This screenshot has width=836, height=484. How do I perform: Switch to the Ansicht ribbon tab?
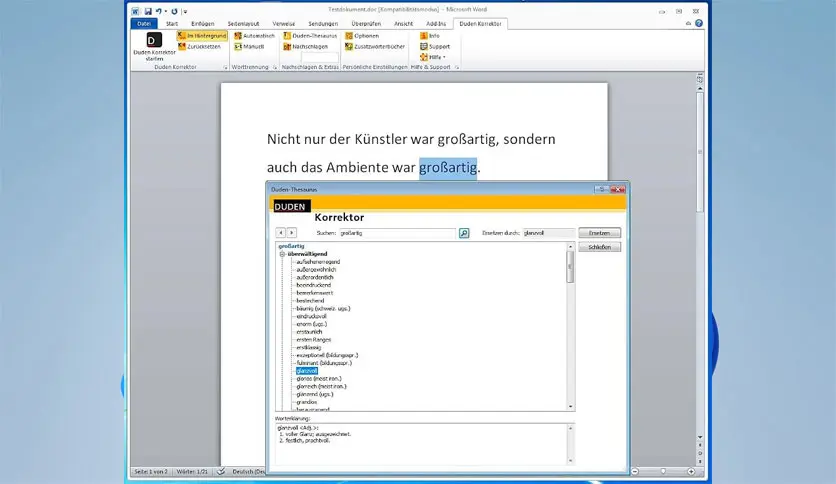tap(404, 23)
